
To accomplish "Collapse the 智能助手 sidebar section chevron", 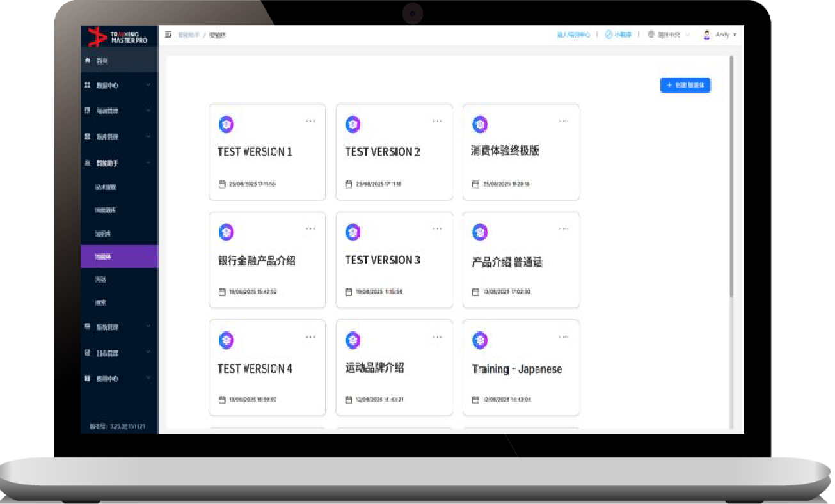I will (x=148, y=163).
